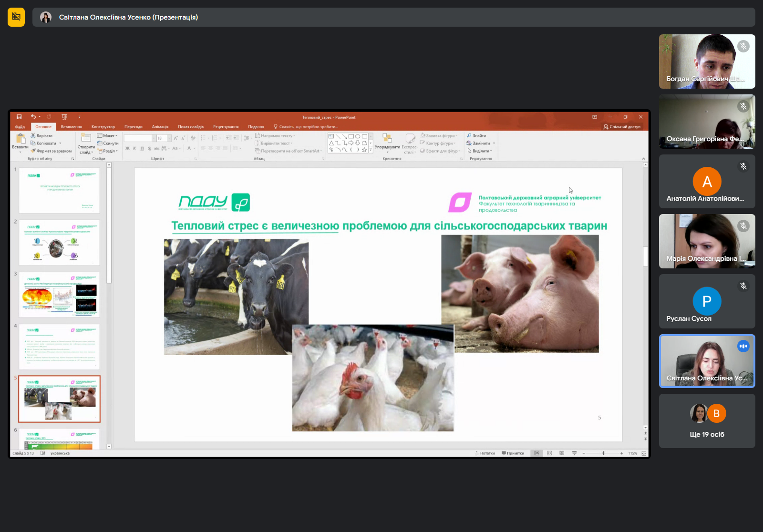Click Слайд 5 з 13 in status bar
This screenshot has height=532, width=763.
tap(23, 453)
